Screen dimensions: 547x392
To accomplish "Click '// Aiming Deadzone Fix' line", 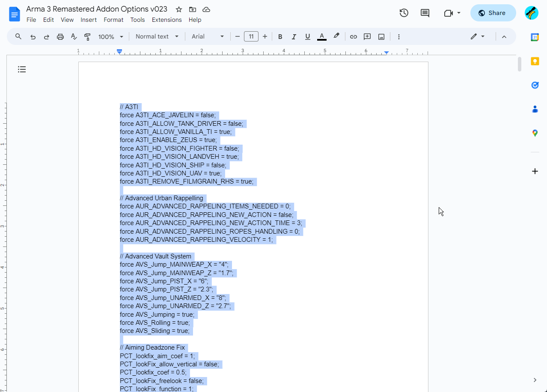I will (152, 347).
